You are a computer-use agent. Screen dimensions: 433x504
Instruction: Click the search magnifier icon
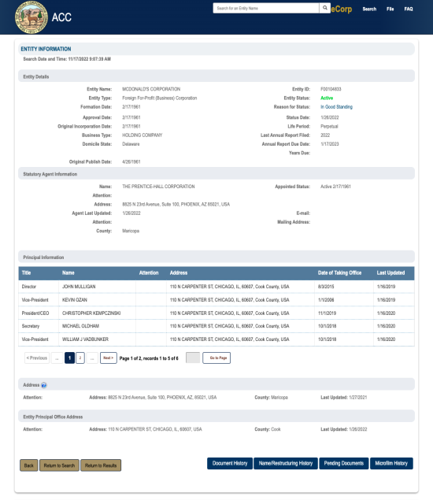pyautogui.click(x=324, y=8)
